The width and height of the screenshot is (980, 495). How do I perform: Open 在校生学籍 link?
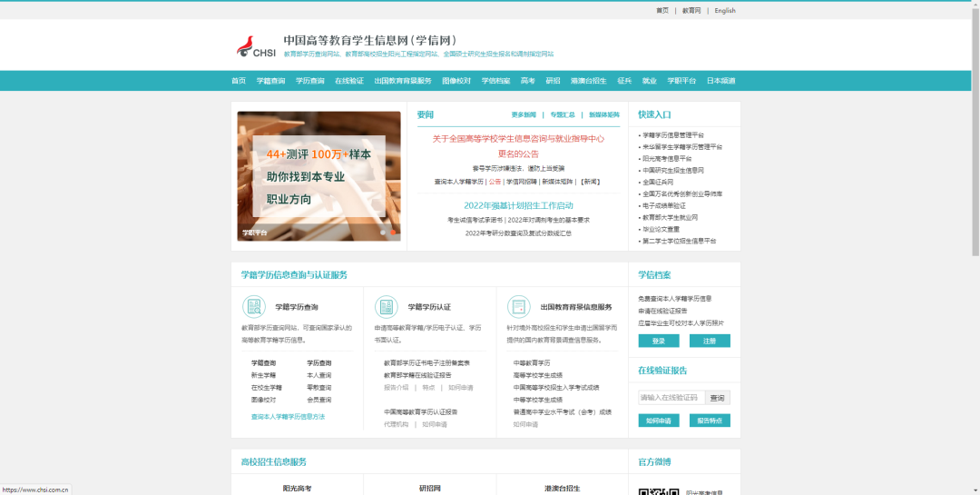click(x=266, y=387)
